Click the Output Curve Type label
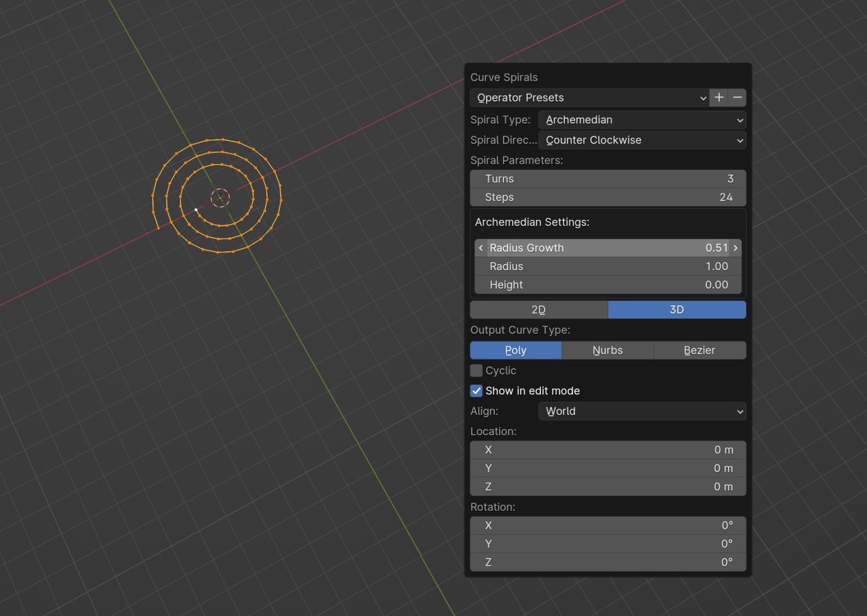 520,330
